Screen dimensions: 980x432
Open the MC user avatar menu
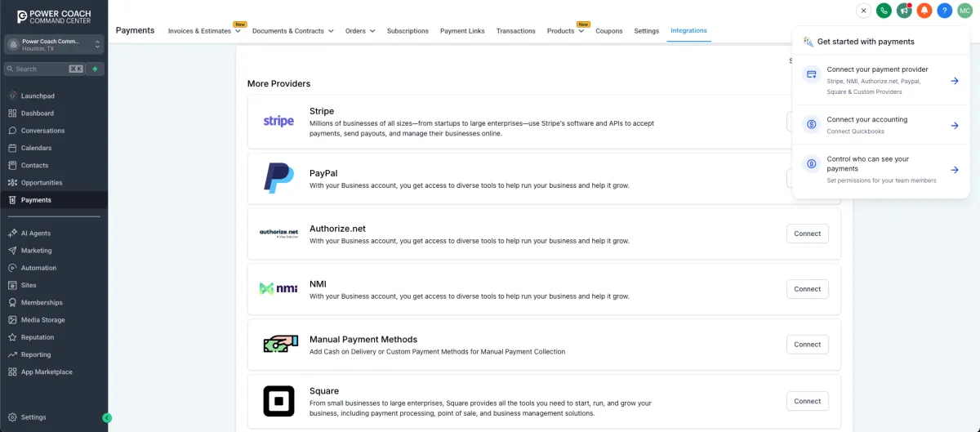(x=965, y=11)
